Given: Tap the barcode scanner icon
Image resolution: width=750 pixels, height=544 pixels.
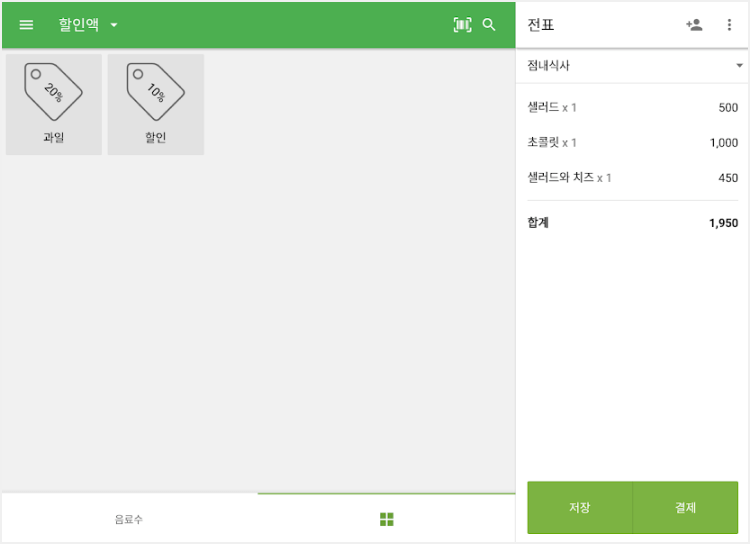Looking at the screenshot, I should [x=462, y=25].
